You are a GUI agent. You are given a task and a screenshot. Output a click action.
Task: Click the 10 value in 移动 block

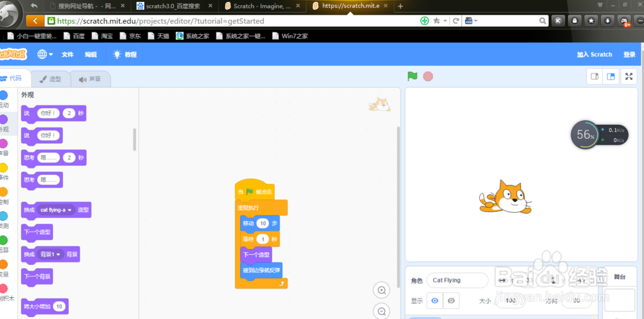click(x=263, y=223)
